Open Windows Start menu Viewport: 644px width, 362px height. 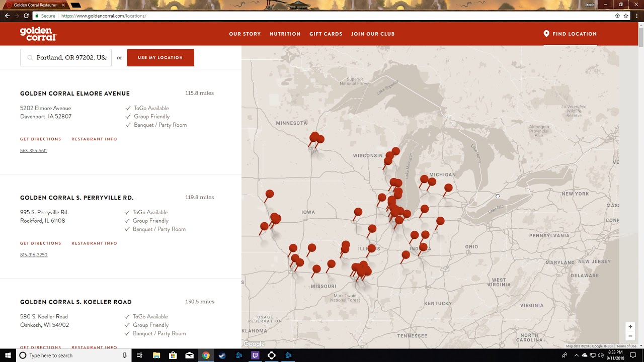(x=8, y=355)
